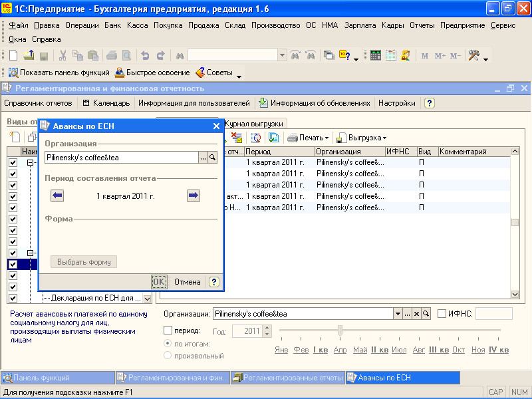Open the toolbar search combo box dropdown arrow
The height and width of the screenshot is (399, 532).
282,55
